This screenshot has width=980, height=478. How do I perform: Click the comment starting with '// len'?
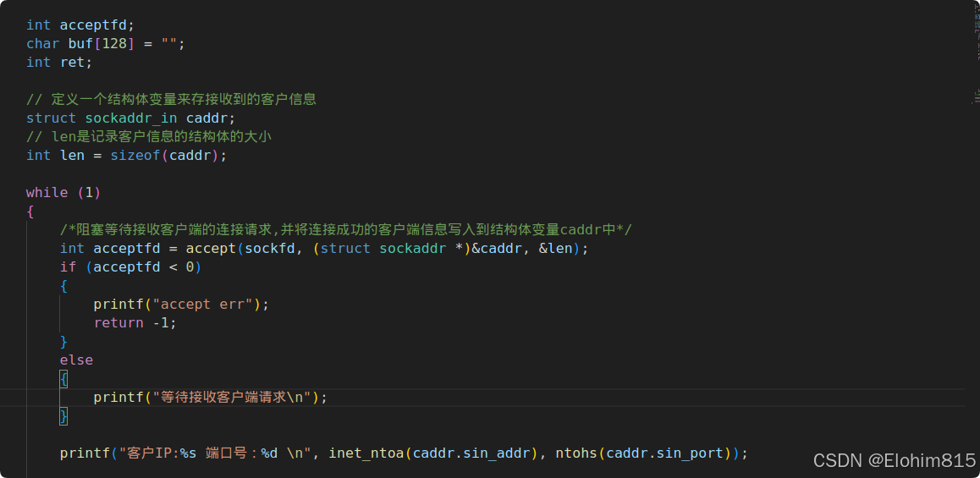tap(149, 136)
